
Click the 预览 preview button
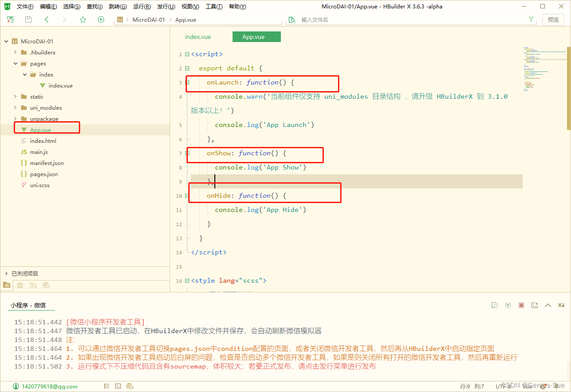click(x=553, y=19)
